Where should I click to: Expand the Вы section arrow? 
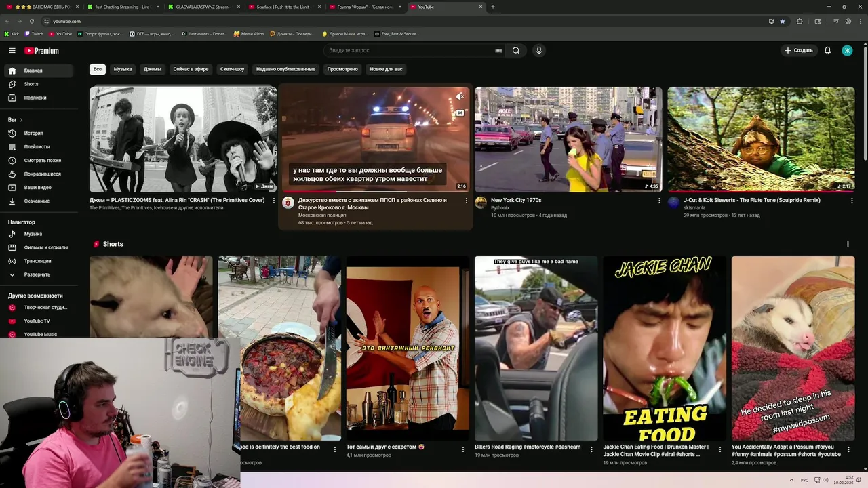click(x=21, y=120)
